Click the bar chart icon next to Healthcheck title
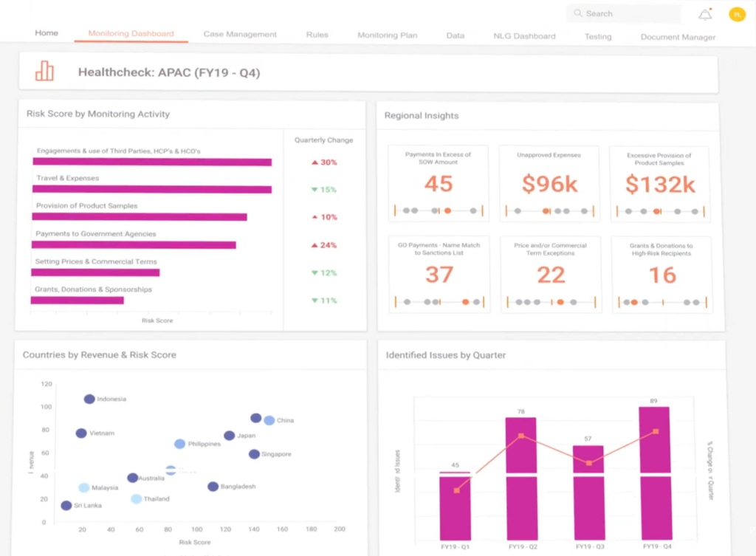 click(x=44, y=72)
